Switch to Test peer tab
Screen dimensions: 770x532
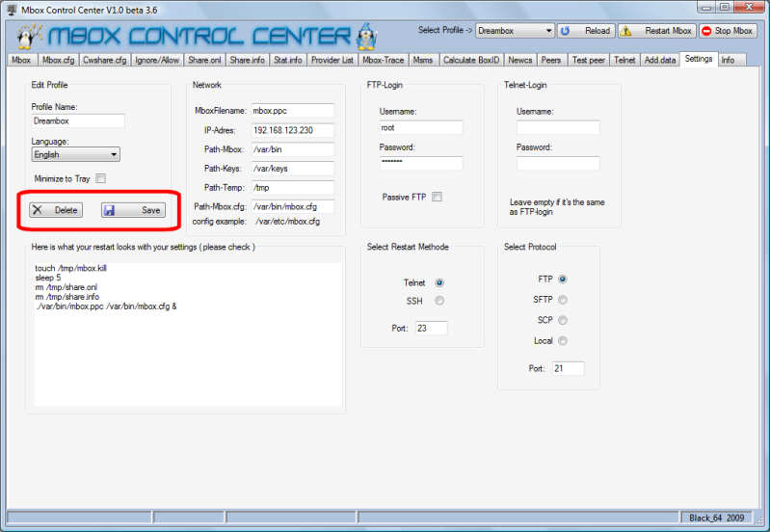588,60
